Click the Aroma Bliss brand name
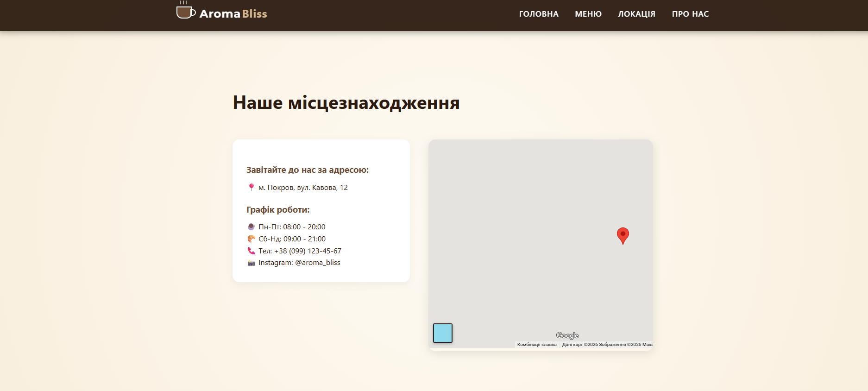Screen dimensions: 868x391 233,14
